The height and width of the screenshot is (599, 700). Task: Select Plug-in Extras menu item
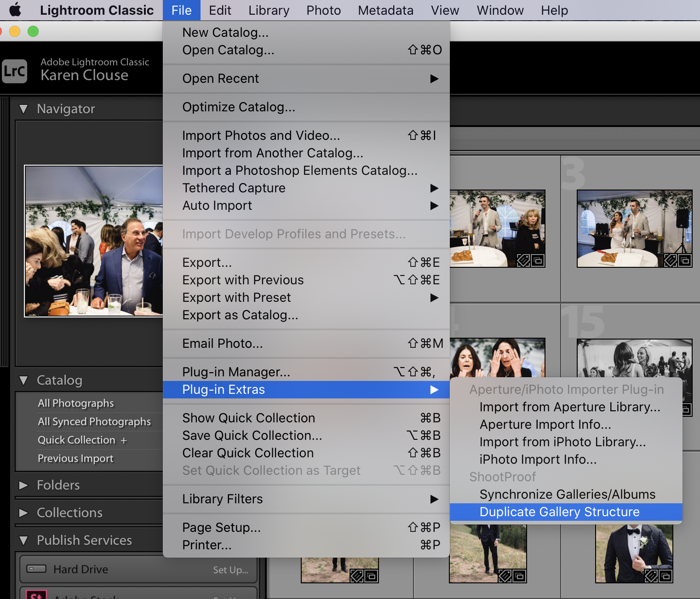coord(306,390)
